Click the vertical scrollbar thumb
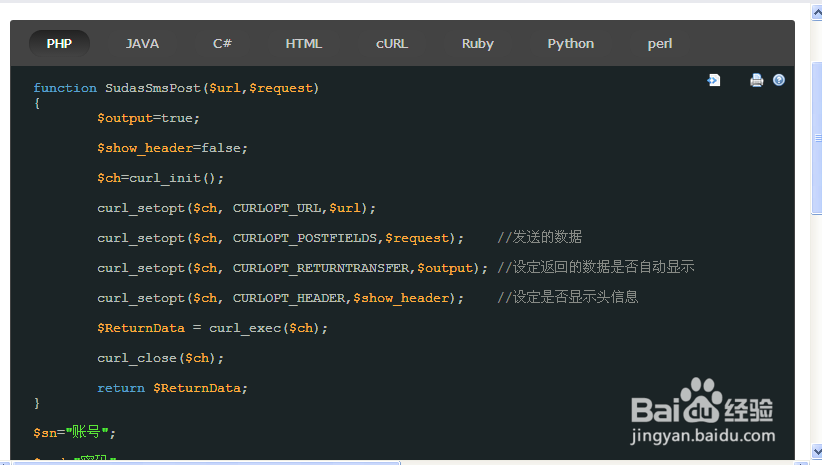 pyautogui.click(x=817, y=138)
